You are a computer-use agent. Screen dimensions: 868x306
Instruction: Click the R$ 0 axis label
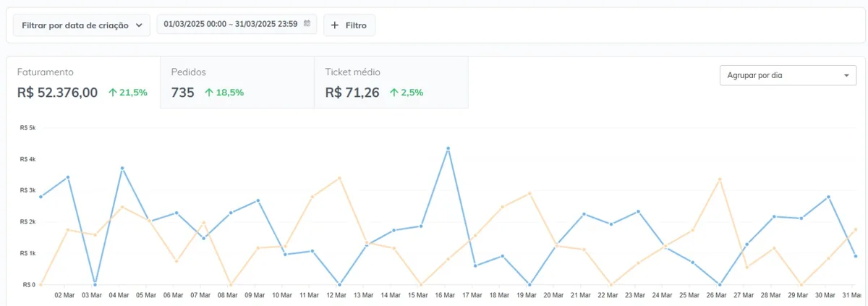click(29, 284)
